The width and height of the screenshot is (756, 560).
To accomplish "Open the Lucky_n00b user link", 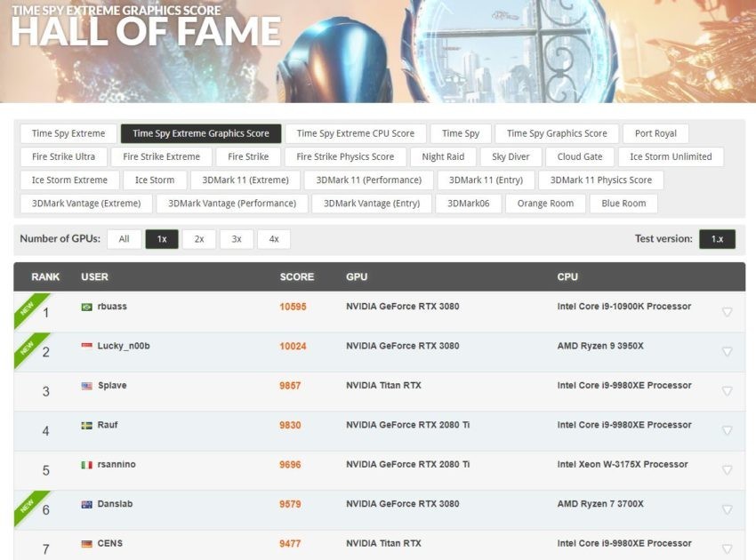I will (x=124, y=346).
